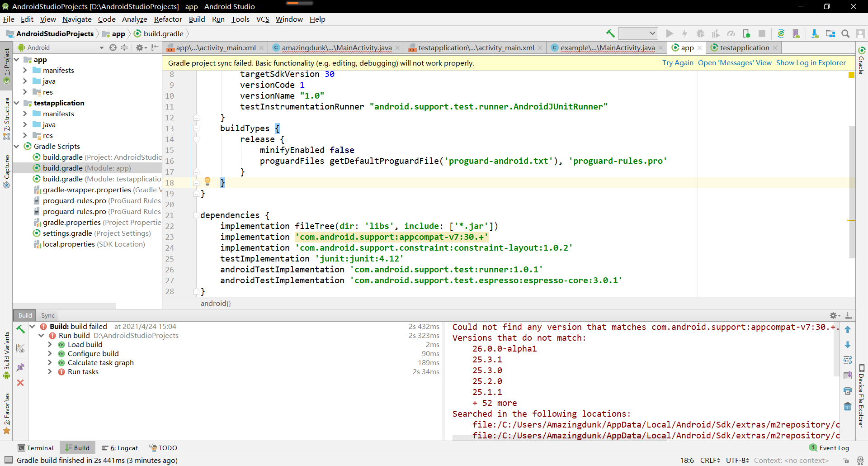Click the user account avatar icon

point(860,33)
